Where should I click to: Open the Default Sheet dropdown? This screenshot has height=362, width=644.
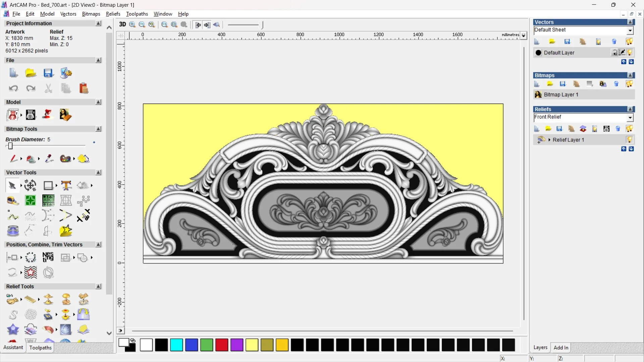click(x=630, y=30)
